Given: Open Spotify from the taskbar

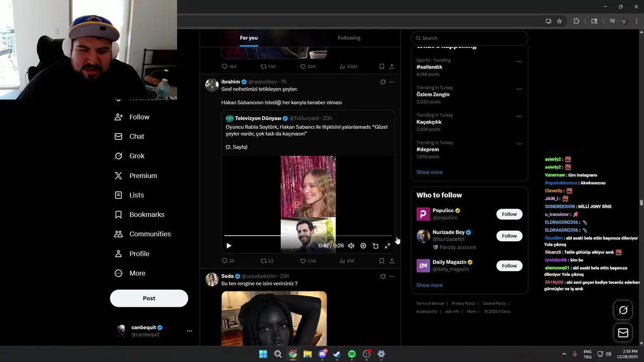Looking at the screenshot, I should 352,354.
